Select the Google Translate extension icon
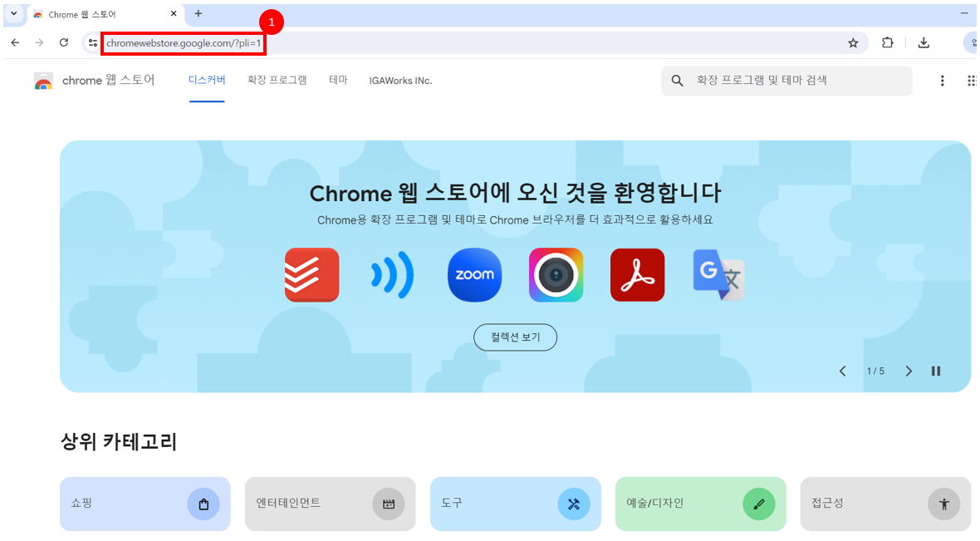 click(x=718, y=274)
